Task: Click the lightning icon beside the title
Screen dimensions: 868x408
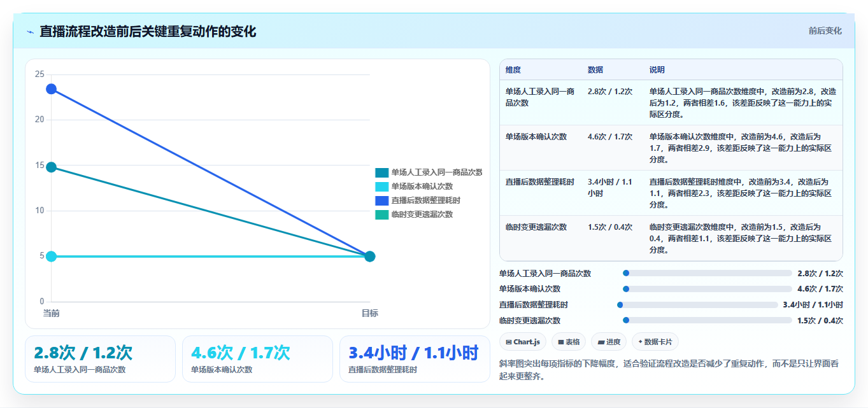Action: (x=30, y=32)
